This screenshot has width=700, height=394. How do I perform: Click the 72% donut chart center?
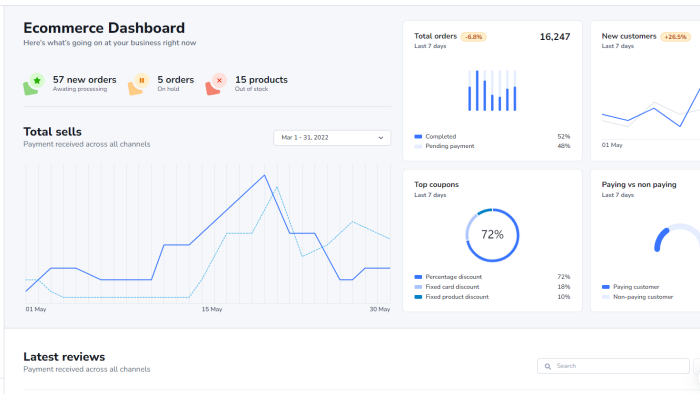coord(492,235)
